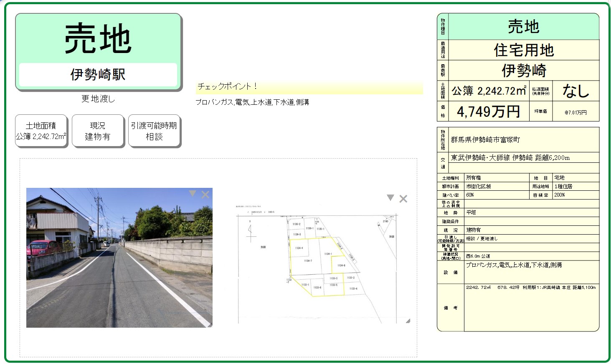The height and width of the screenshot is (364, 611).
Task: Click the 東武伊勢崎・大師線 transport line field
Action: pyautogui.click(x=524, y=158)
